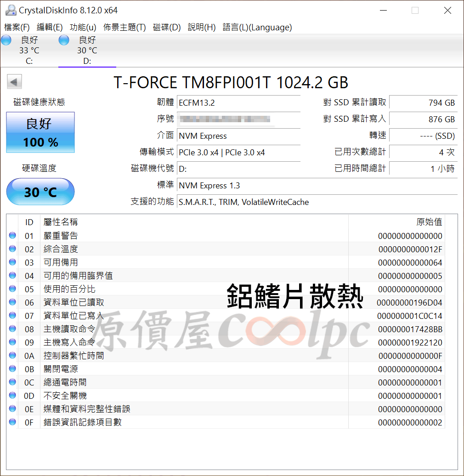Click status orb for 0E 媒體和資料完整性錯誤
The height and width of the screenshot is (476, 464).
(12, 409)
